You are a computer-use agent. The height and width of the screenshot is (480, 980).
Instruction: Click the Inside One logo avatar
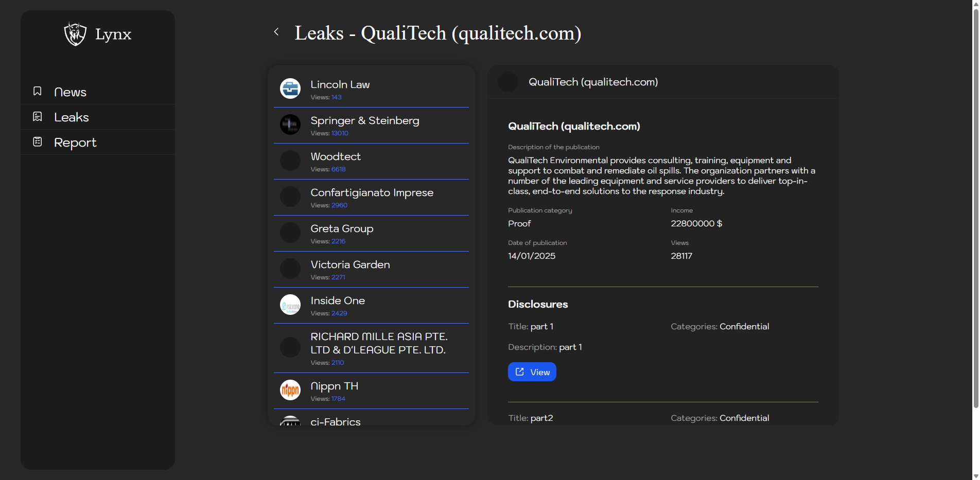pos(290,305)
